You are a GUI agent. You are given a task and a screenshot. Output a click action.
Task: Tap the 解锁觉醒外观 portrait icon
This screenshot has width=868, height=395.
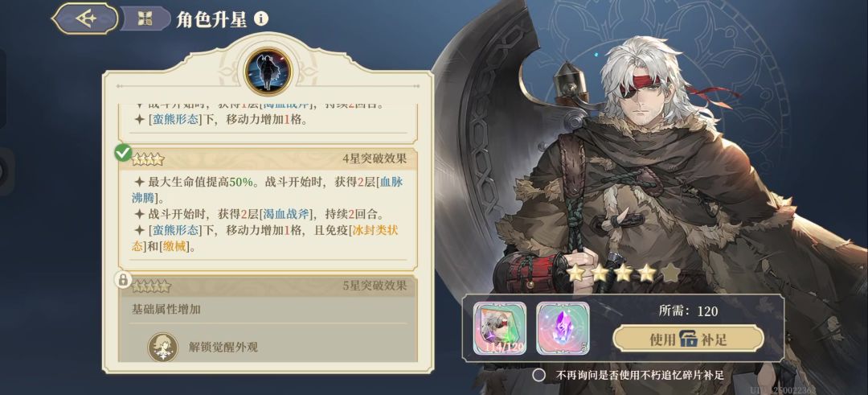tap(162, 348)
